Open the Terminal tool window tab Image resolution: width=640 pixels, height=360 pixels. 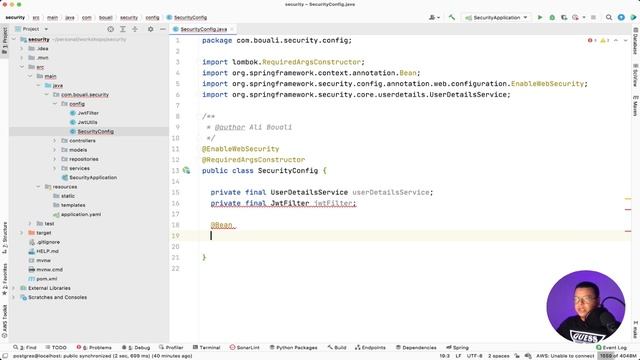[207, 347]
